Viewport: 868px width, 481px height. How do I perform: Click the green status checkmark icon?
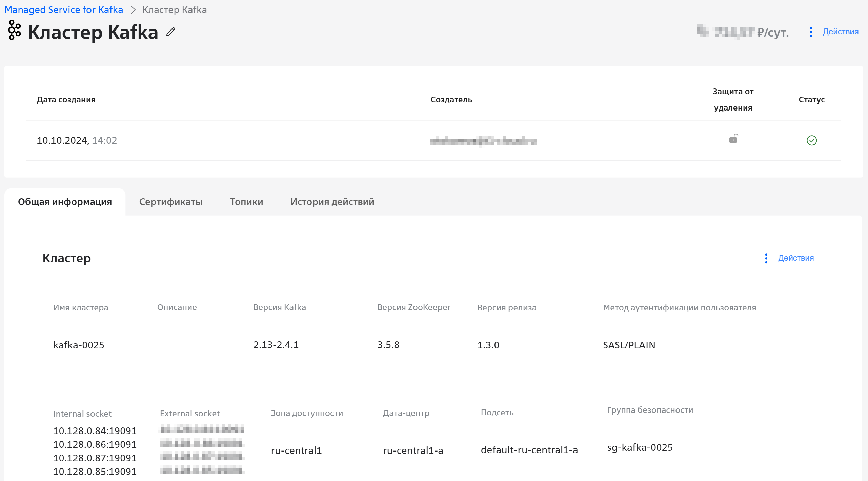(811, 140)
